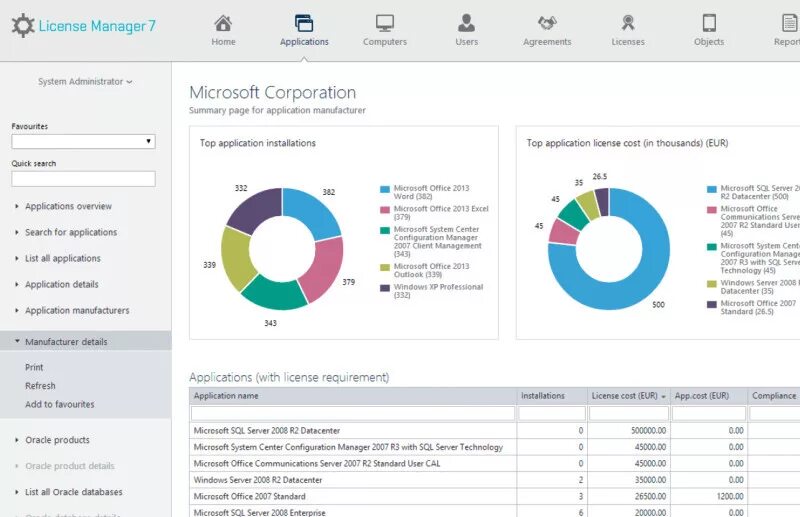The image size is (800, 517).
Task: Click Microsoft Office 2013 Word (382) legend text
Action: pos(431,192)
